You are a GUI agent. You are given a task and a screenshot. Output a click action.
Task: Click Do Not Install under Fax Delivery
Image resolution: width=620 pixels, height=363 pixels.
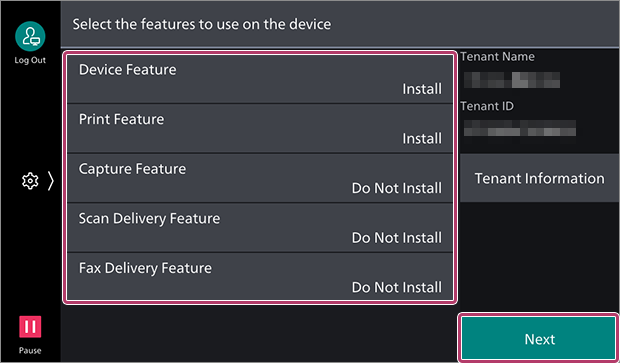click(x=397, y=287)
